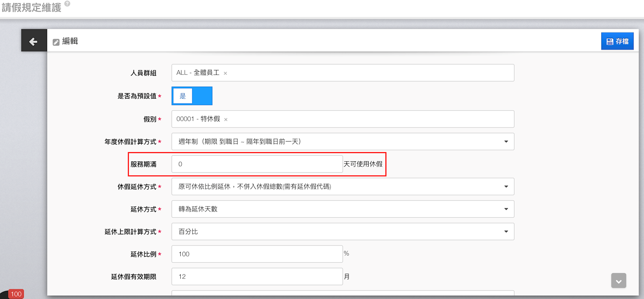
Task: Click the edit pencil icon beside 編輯
Action: click(x=56, y=42)
